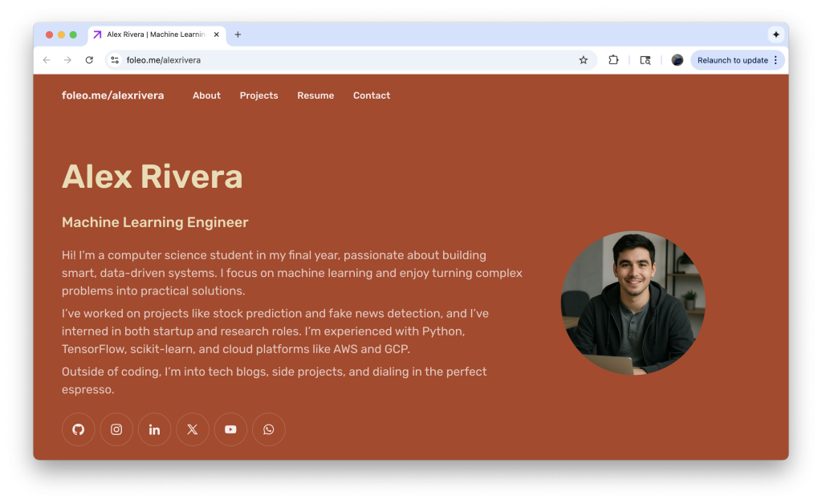Visit the LinkedIn profile icon
The width and height of the screenshot is (822, 504).
click(x=154, y=429)
